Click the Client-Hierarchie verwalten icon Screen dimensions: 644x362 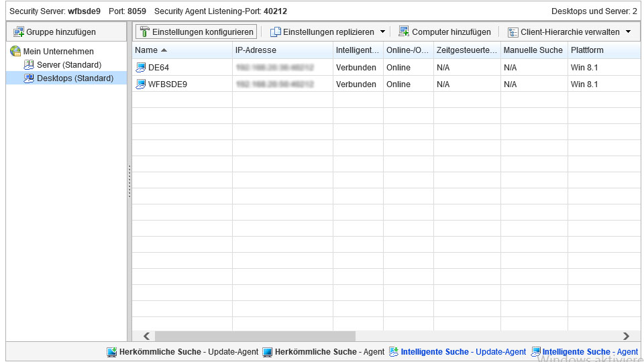coord(513,32)
